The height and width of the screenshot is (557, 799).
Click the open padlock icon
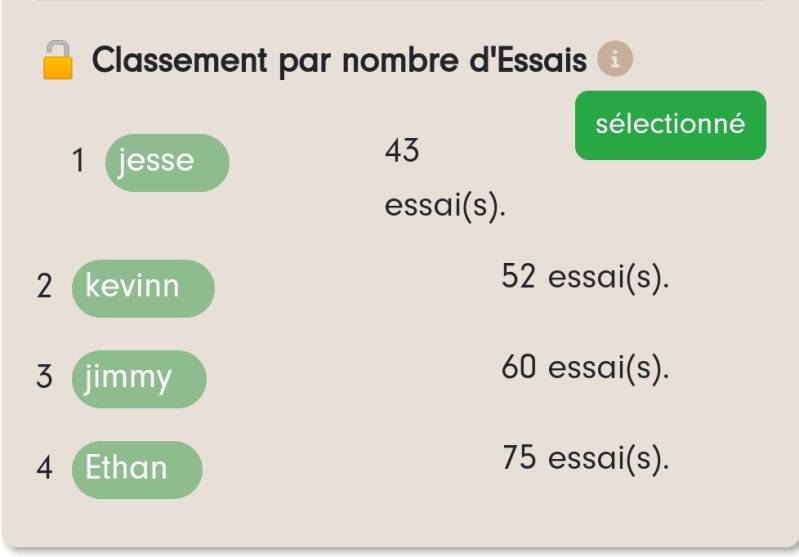coord(57,60)
